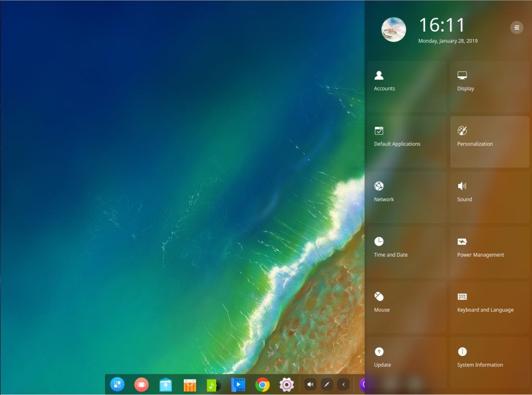
Task: Click the user avatar picture
Action: click(x=393, y=30)
